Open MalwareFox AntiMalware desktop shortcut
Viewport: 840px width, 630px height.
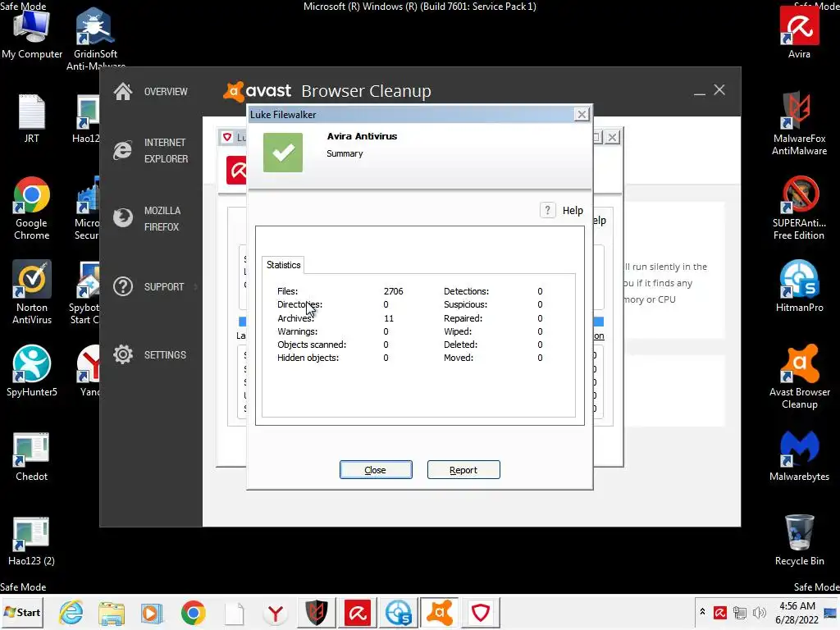click(799, 125)
